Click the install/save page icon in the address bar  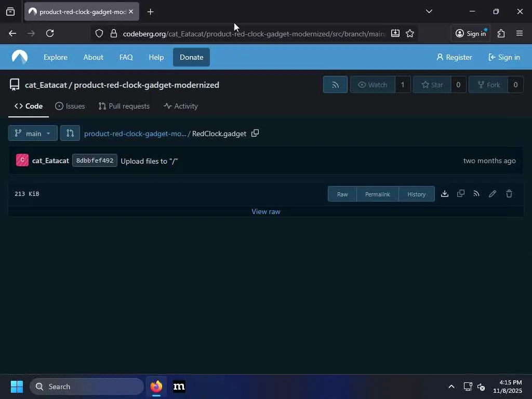coord(395,33)
